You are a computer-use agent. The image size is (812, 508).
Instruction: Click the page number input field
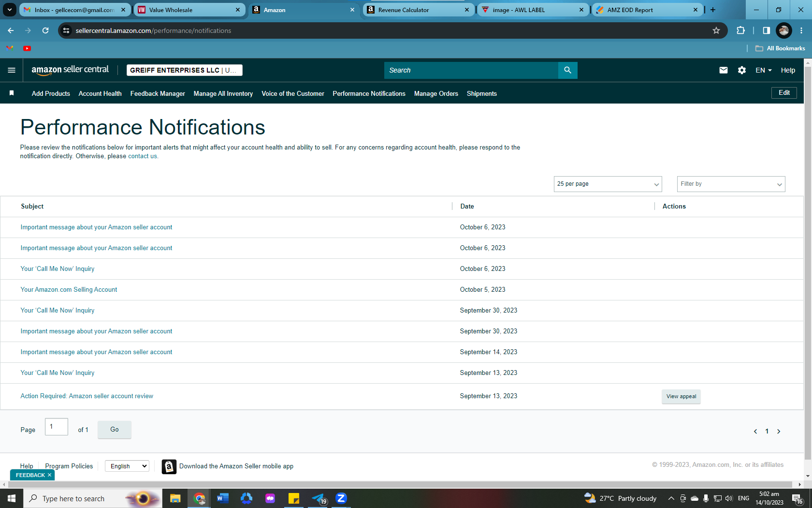[57, 427]
